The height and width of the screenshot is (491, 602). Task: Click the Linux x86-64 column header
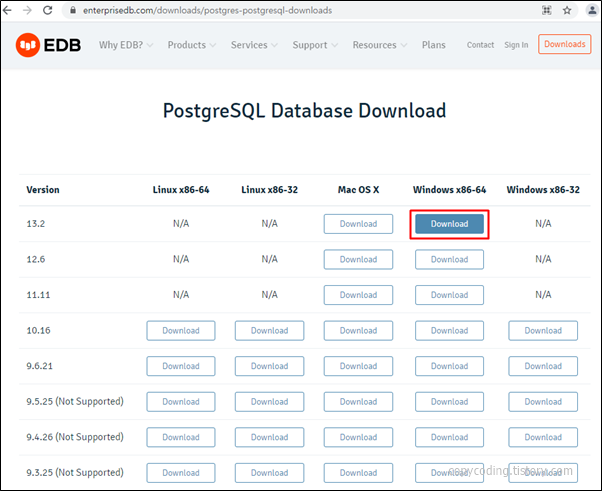(181, 190)
